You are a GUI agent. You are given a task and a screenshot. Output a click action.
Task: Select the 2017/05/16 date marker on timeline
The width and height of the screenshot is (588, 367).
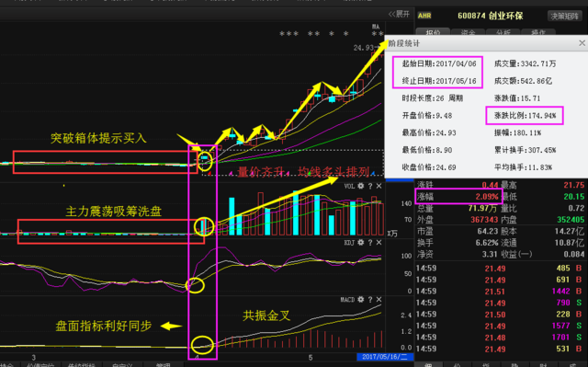coord(385,357)
